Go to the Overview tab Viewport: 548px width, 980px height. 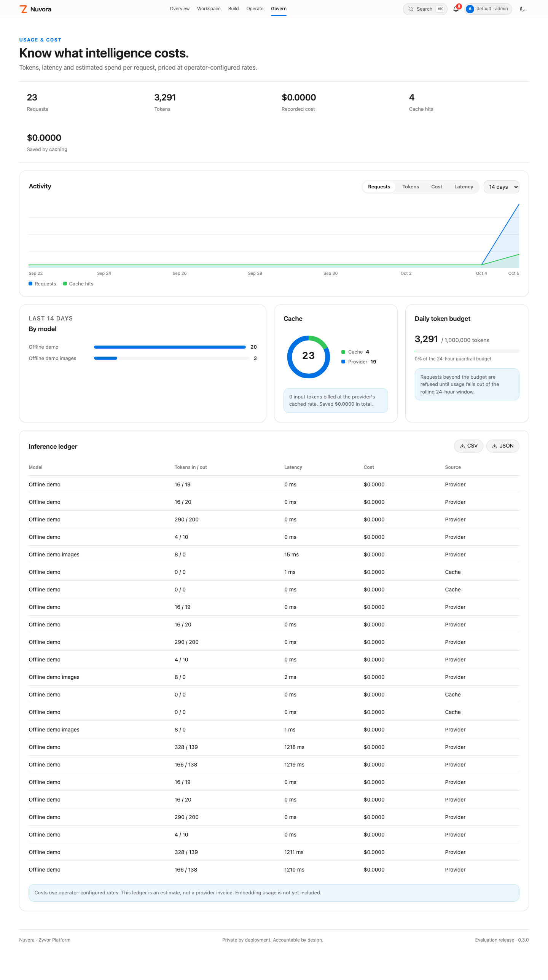click(180, 9)
